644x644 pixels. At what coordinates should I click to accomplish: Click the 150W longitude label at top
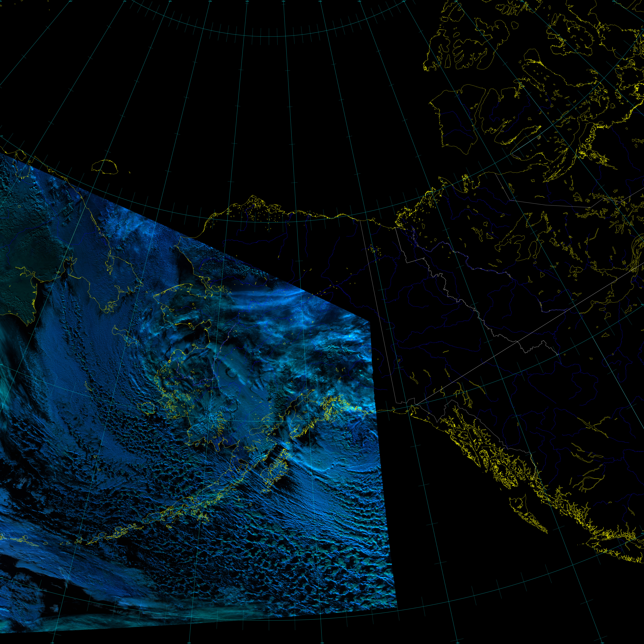[283, 1]
